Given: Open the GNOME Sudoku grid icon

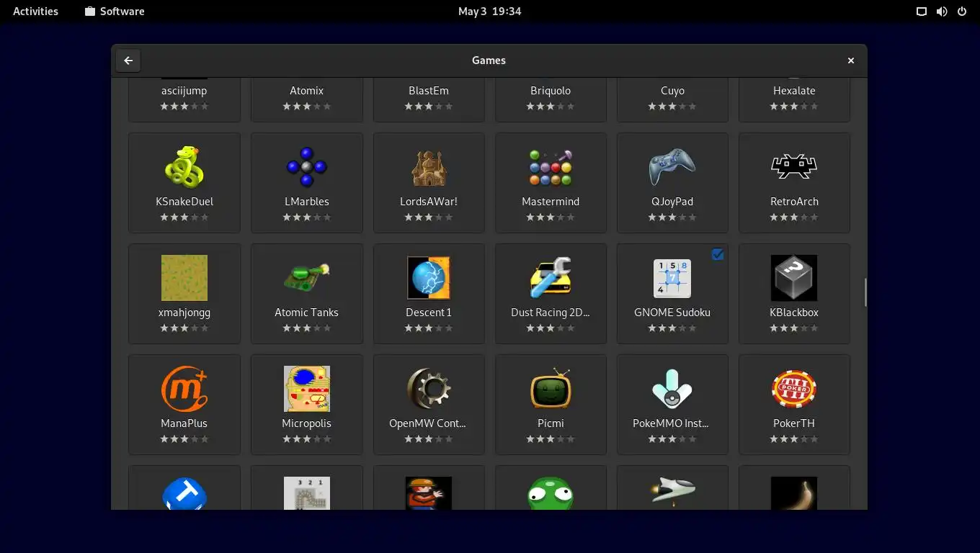Looking at the screenshot, I should [672, 278].
